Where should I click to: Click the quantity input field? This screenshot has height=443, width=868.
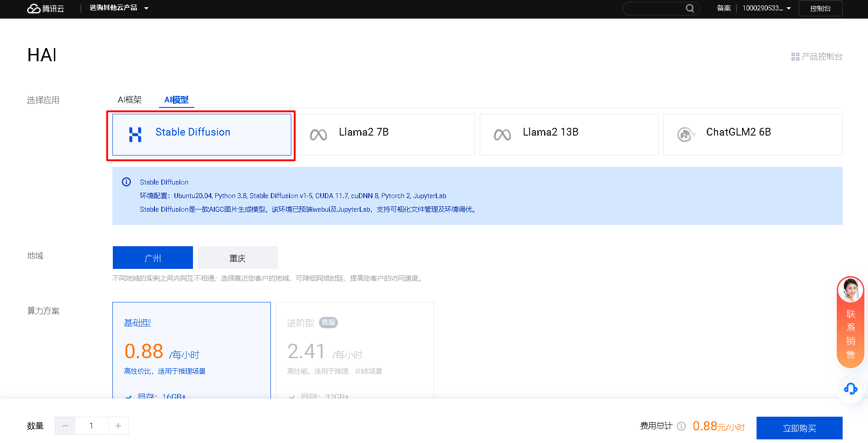[x=92, y=426]
